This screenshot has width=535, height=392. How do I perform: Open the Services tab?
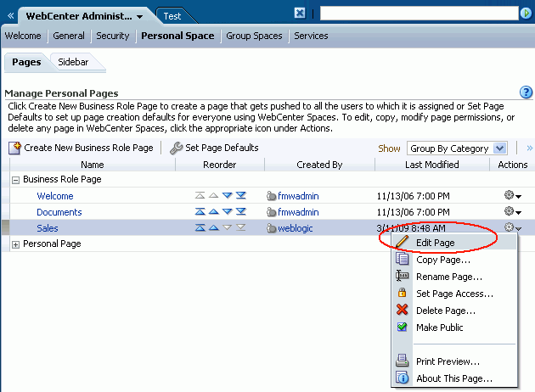pyautogui.click(x=311, y=36)
